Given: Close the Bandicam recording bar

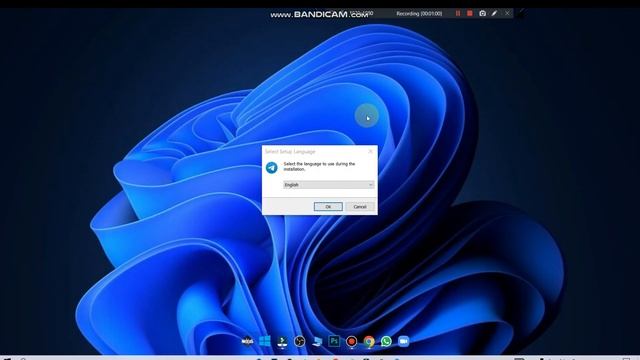Looking at the screenshot, I should pos(507,13).
